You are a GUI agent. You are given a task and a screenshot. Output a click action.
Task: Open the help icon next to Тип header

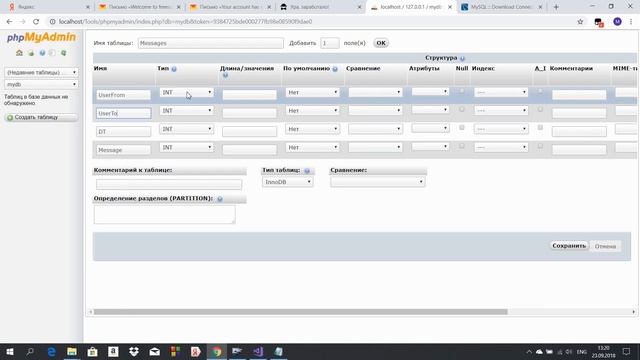[x=174, y=69]
